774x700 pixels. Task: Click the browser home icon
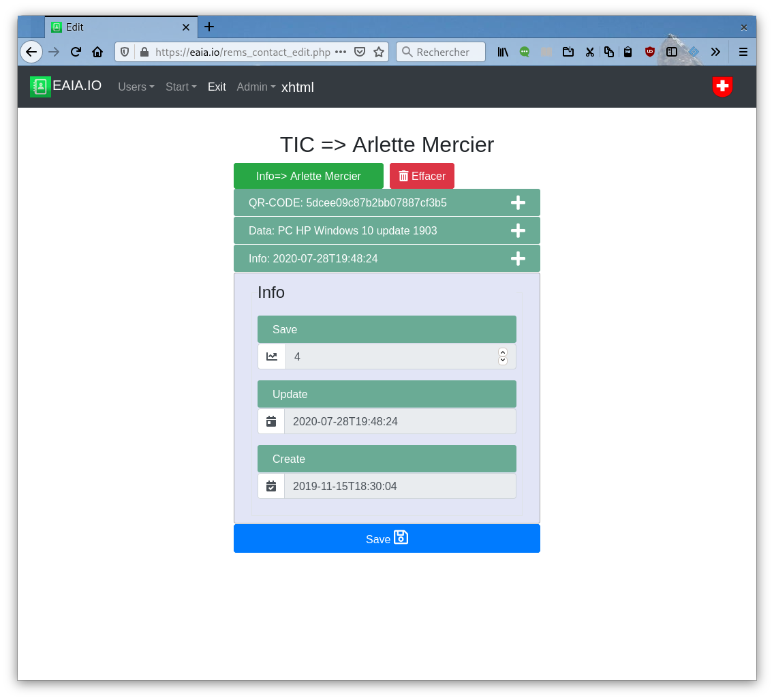click(x=97, y=52)
